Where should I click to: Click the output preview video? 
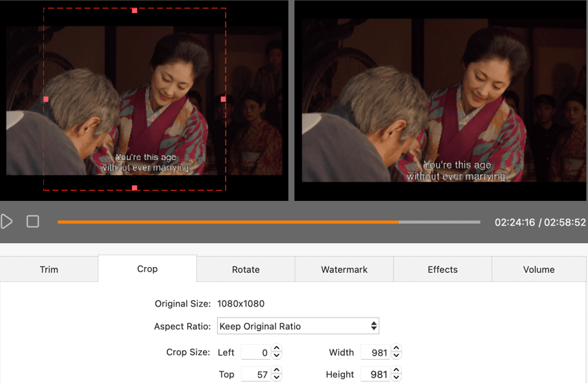tap(441, 100)
